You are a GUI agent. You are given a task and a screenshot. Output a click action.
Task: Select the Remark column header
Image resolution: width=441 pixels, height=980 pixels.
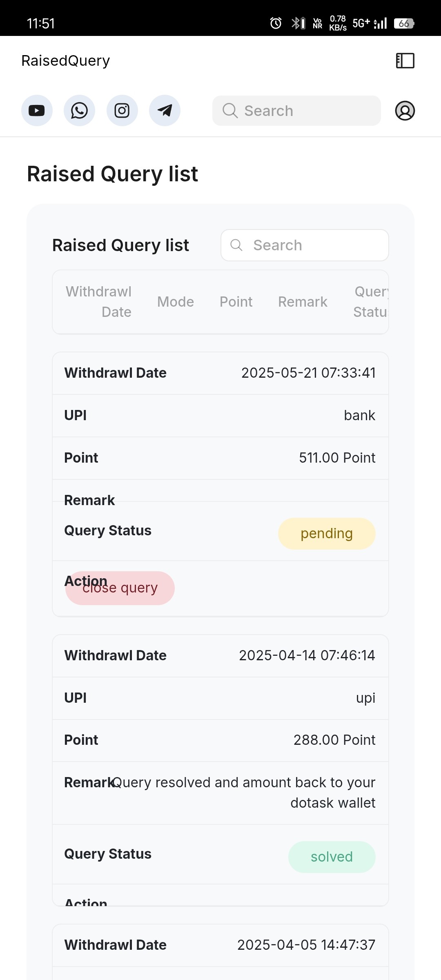303,302
